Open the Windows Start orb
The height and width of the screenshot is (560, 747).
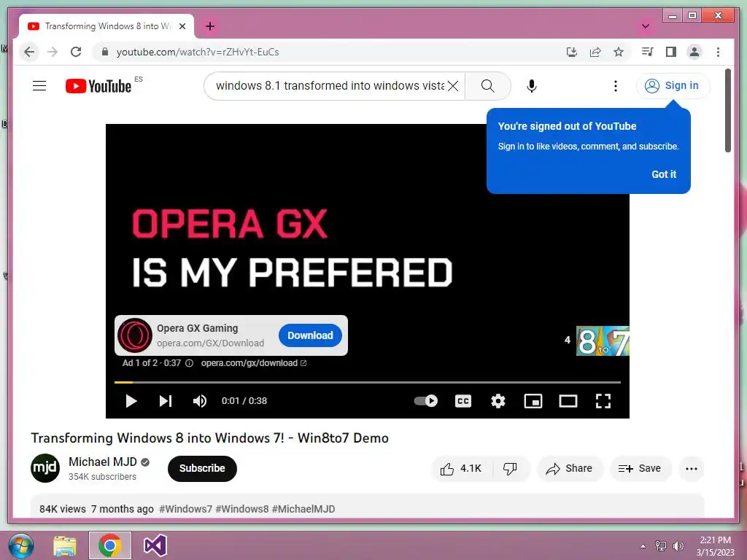click(21, 545)
